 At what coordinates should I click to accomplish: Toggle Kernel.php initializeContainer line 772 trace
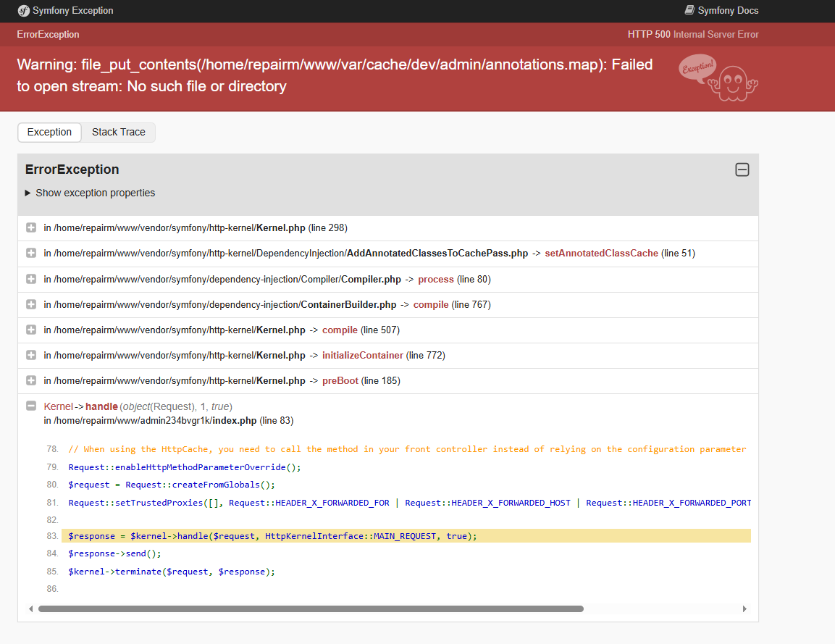pos(31,355)
